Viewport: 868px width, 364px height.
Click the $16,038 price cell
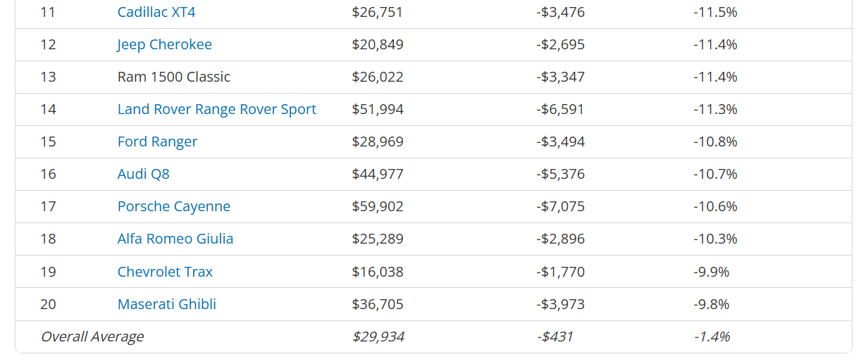tap(378, 272)
